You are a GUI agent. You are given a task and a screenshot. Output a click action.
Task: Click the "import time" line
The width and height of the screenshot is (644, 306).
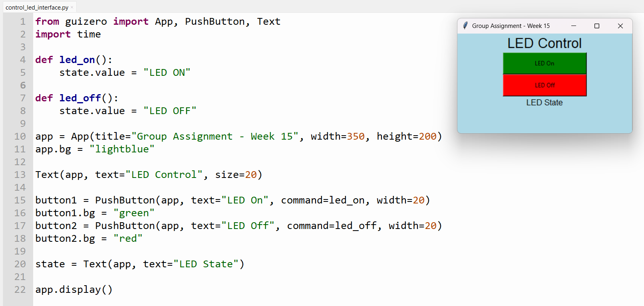(68, 34)
